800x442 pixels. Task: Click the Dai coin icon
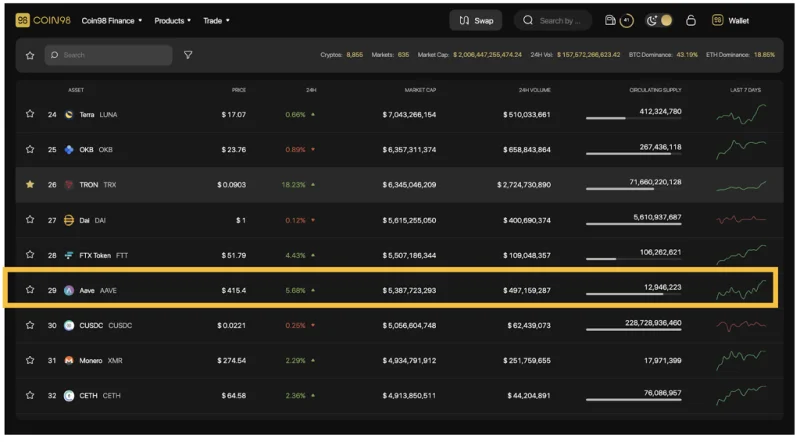pos(69,220)
